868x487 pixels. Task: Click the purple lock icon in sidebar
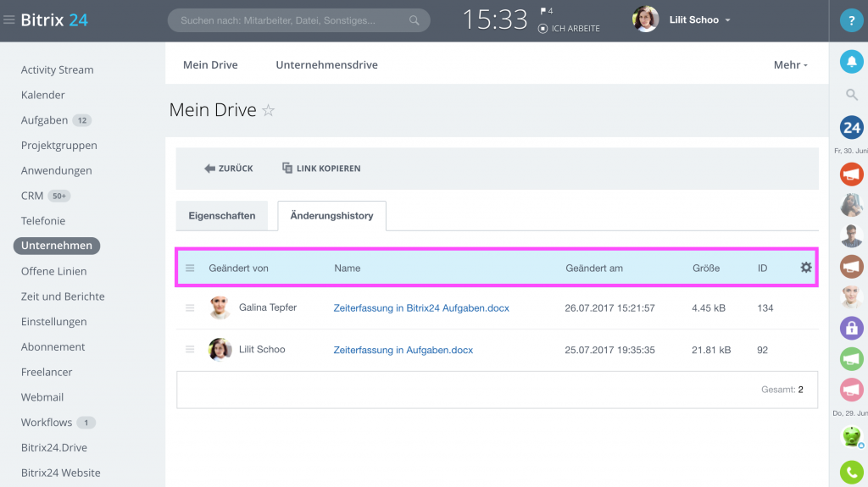click(851, 328)
